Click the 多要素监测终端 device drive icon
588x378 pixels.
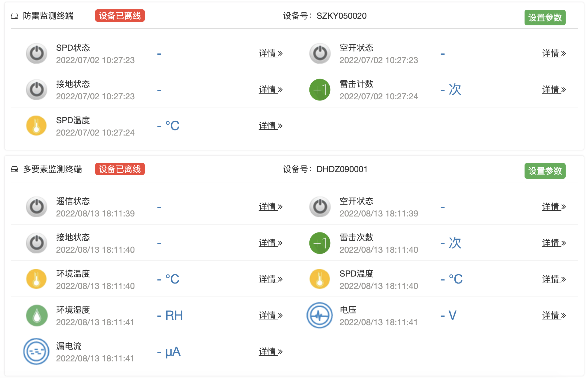click(15, 169)
